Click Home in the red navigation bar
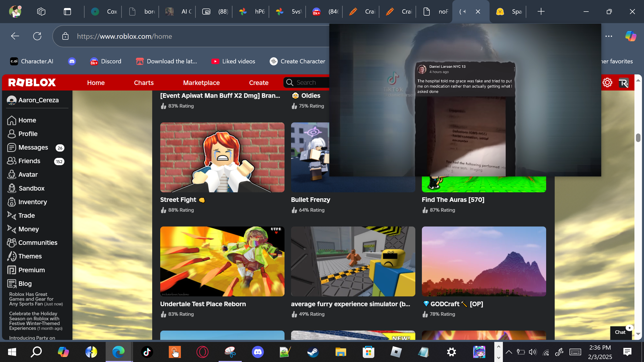The height and width of the screenshot is (362, 644). 96,83
